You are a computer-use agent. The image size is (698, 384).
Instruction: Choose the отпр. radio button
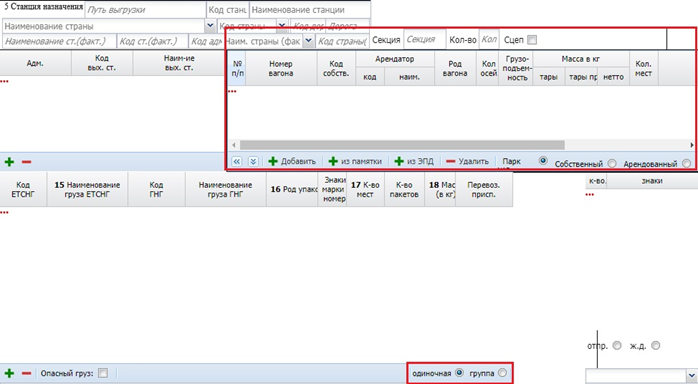(x=617, y=345)
